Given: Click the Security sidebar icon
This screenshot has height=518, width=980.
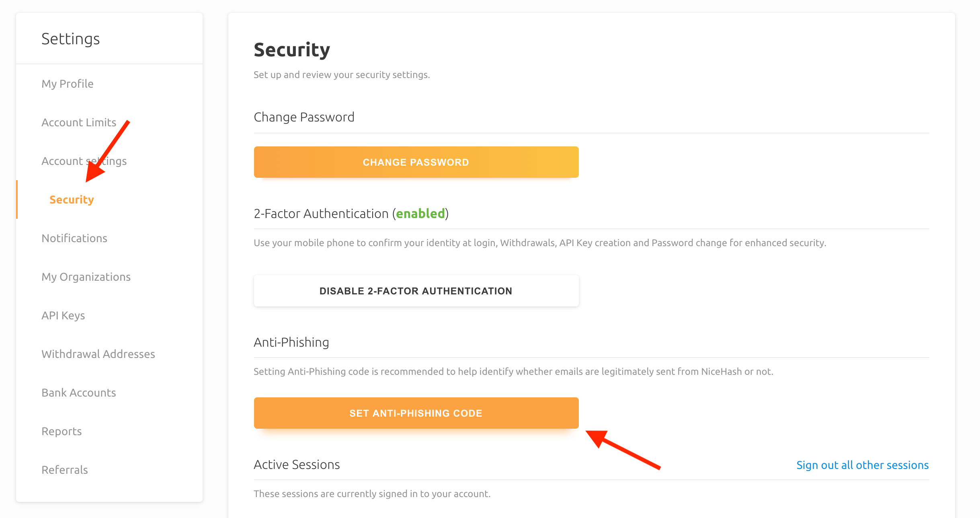Looking at the screenshot, I should pos(71,199).
